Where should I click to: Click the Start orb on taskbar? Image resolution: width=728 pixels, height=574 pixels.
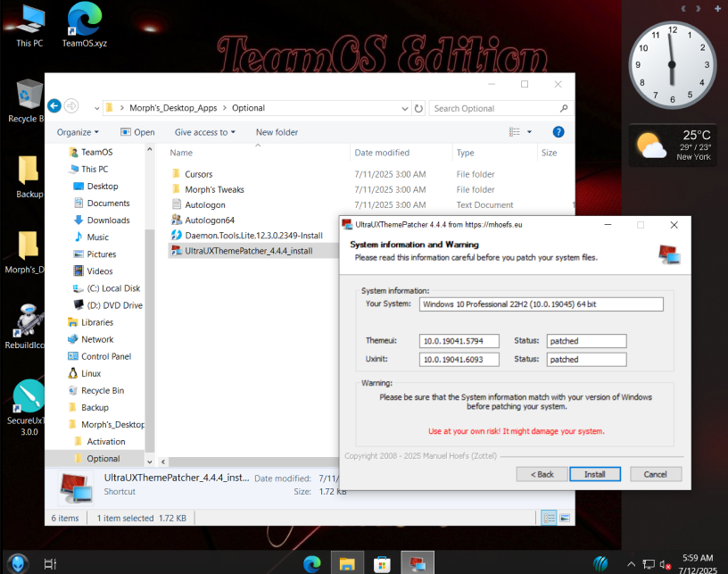[18, 564]
